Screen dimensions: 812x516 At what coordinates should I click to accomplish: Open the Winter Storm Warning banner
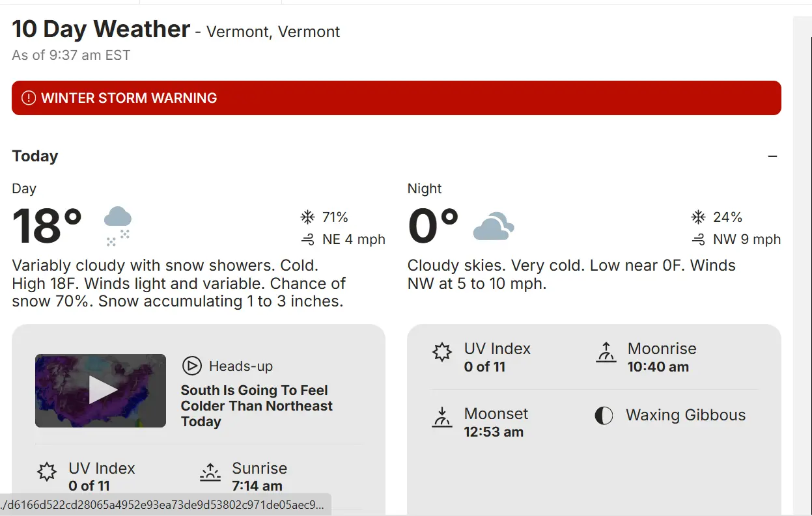[396, 98]
